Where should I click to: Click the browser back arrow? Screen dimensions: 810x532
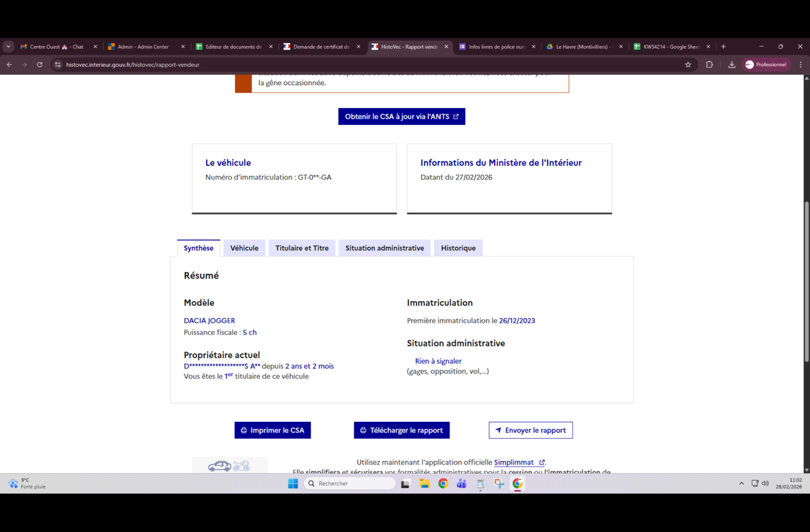(x=9, y=65)
